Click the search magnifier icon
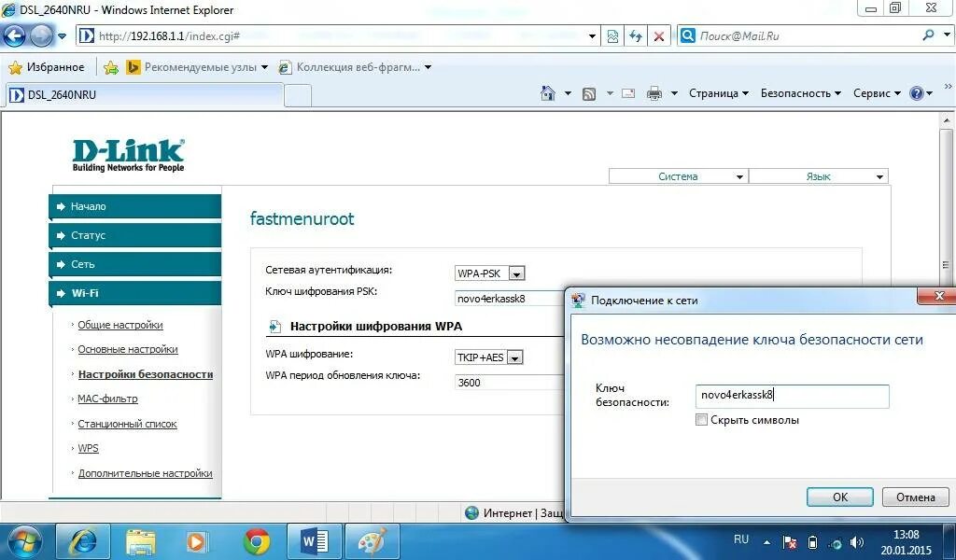This screenshot has width=956, height=560. [928, 36]
